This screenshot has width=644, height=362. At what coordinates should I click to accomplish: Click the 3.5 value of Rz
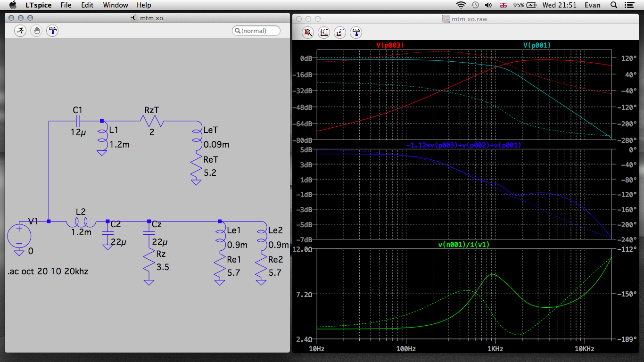click(x=163, y=267)
